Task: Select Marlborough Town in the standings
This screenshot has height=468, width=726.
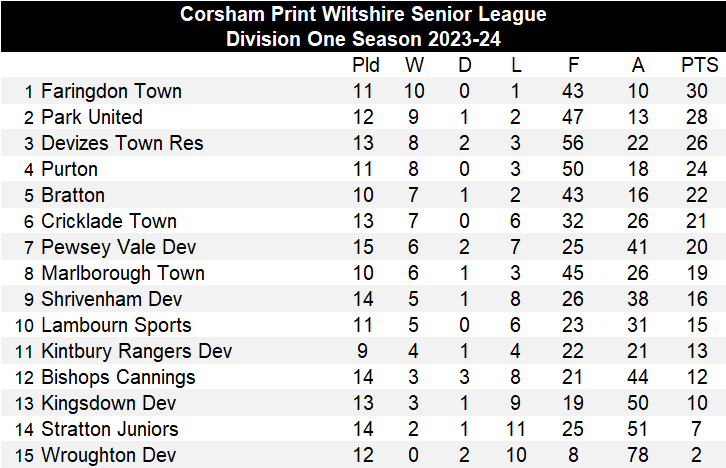Action: (123, 273)
